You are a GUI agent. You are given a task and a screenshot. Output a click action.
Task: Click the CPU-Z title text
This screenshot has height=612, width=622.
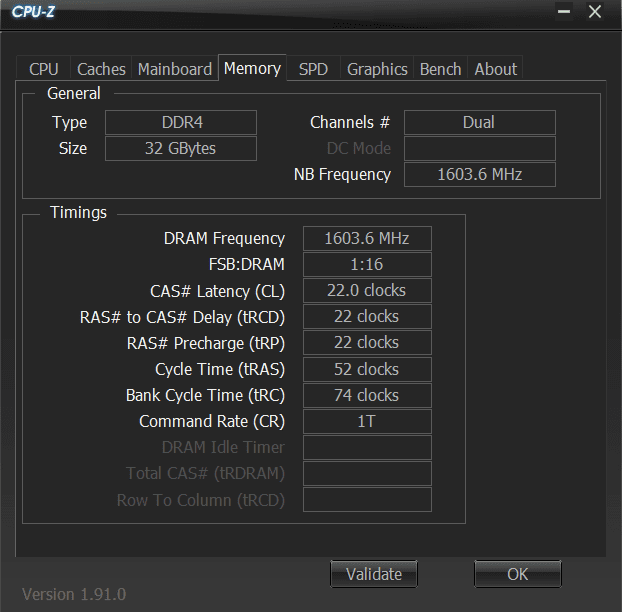[x=33, y=12]
